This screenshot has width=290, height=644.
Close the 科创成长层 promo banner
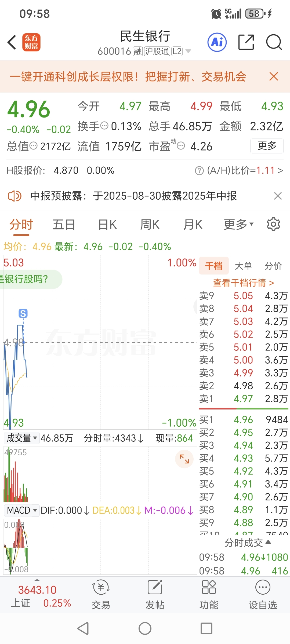click(274, 76)
